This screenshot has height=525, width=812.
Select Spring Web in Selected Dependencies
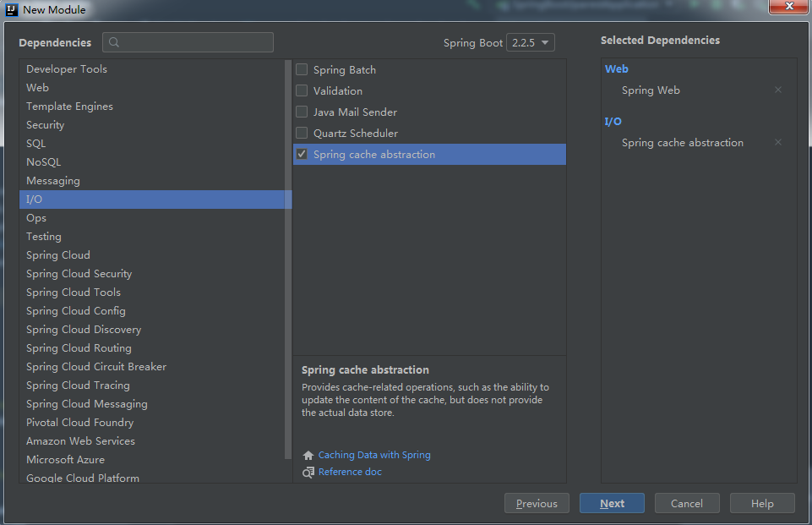[x=651, y=90]
